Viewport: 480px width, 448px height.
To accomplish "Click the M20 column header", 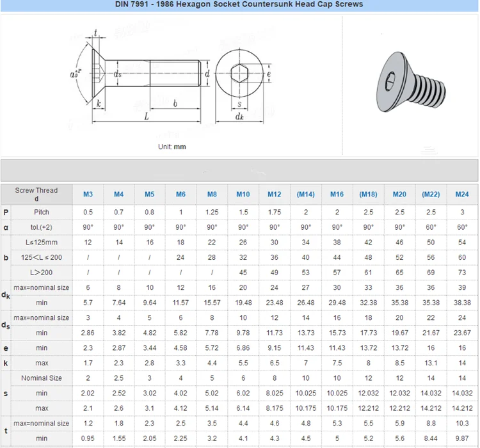I will (399, 195).
